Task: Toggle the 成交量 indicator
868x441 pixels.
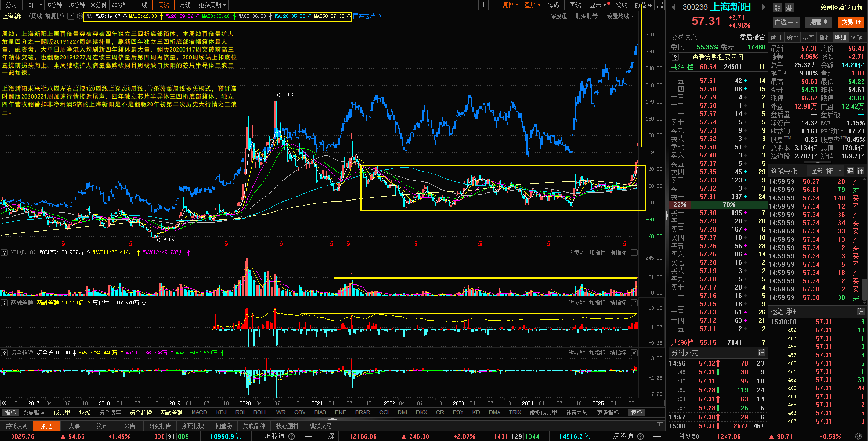Action: tap(62, 412)
